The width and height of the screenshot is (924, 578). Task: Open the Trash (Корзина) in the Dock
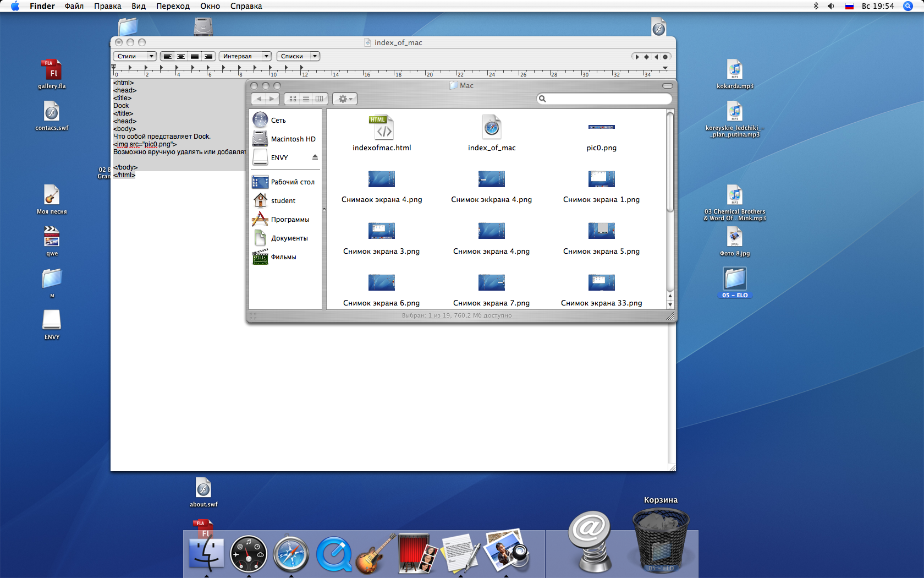pos(661,539)
